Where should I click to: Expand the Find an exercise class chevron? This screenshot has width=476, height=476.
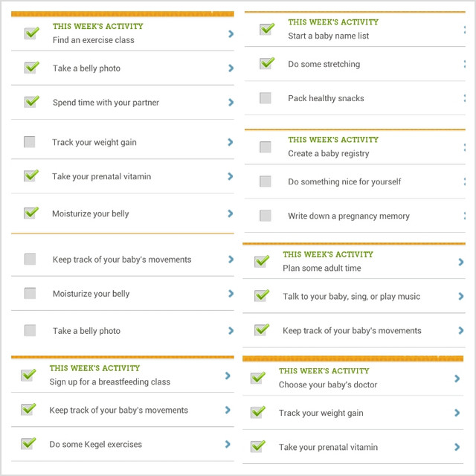(231, 33)
